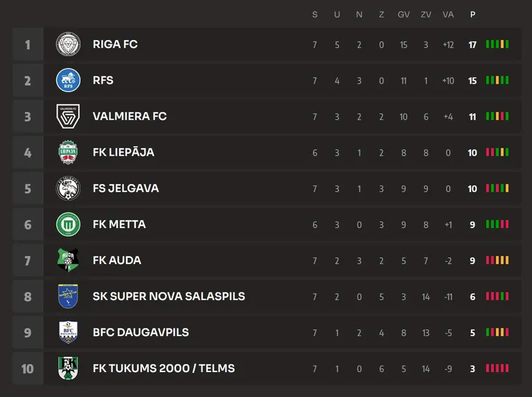Click Riga FC recent form bars

click(x=497, y=44)
